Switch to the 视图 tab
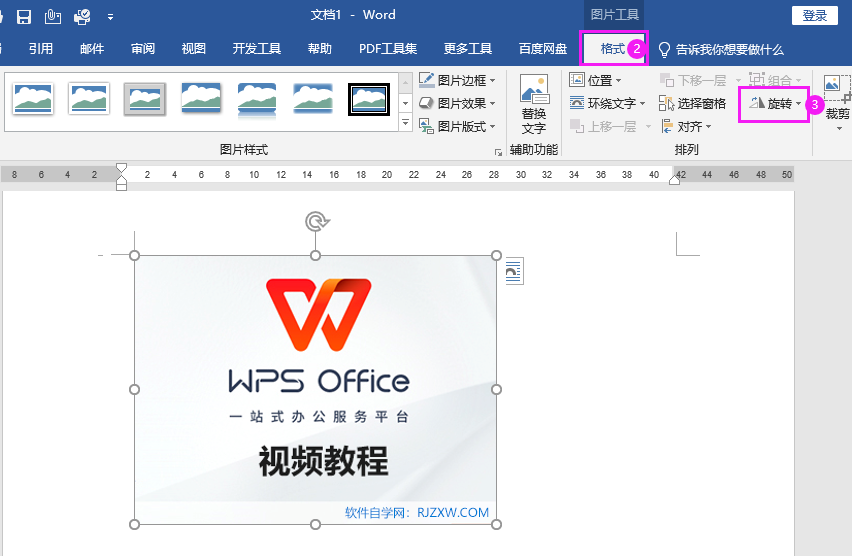This screenshot has width=852, height=556. (x=193, y=49)
